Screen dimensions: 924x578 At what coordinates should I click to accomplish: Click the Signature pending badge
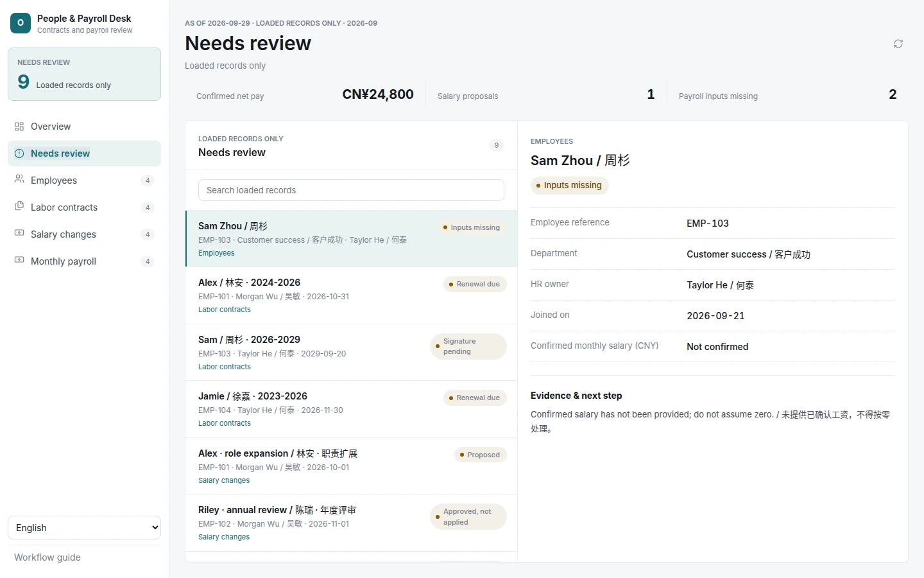click(x=468, y=347)
